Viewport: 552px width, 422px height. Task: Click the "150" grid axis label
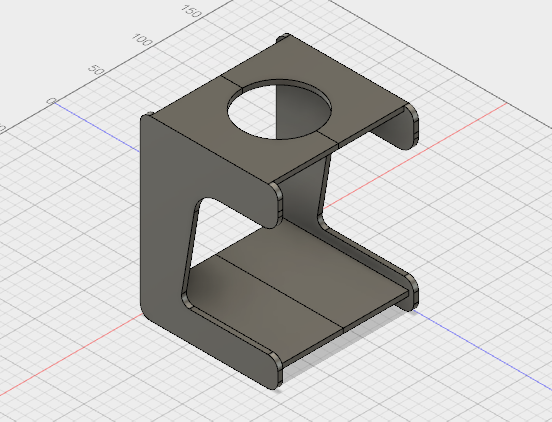pos(192,11)
